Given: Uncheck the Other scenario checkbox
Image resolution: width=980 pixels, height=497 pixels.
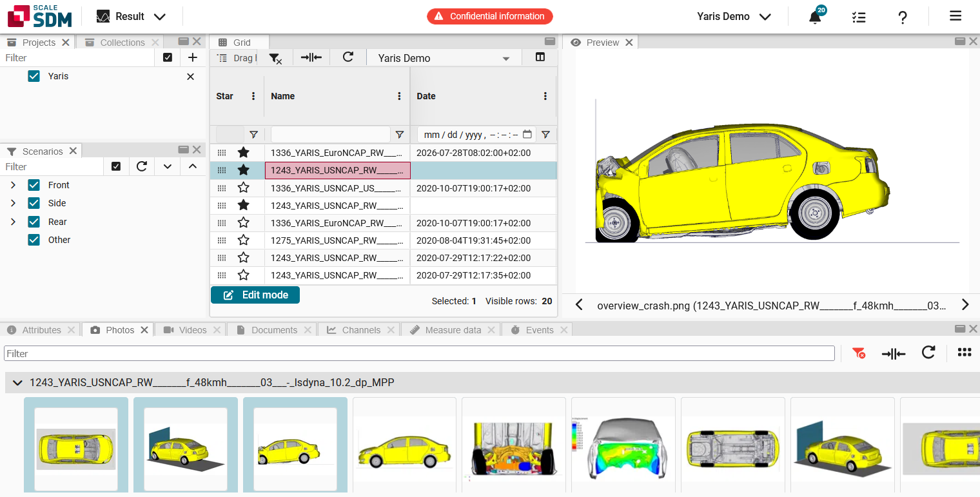Looking at the screenshot, I should pyautogui.click(x=34, y=240).
